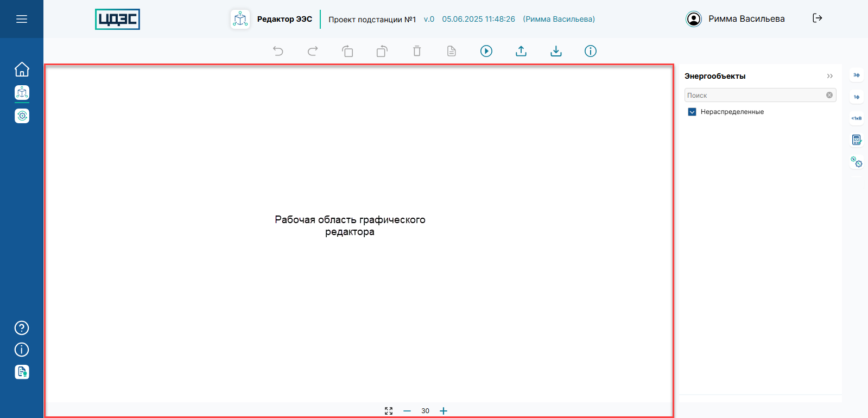
Task: Toggle the Нераспределенные checkbox
Action: [692, 112]
